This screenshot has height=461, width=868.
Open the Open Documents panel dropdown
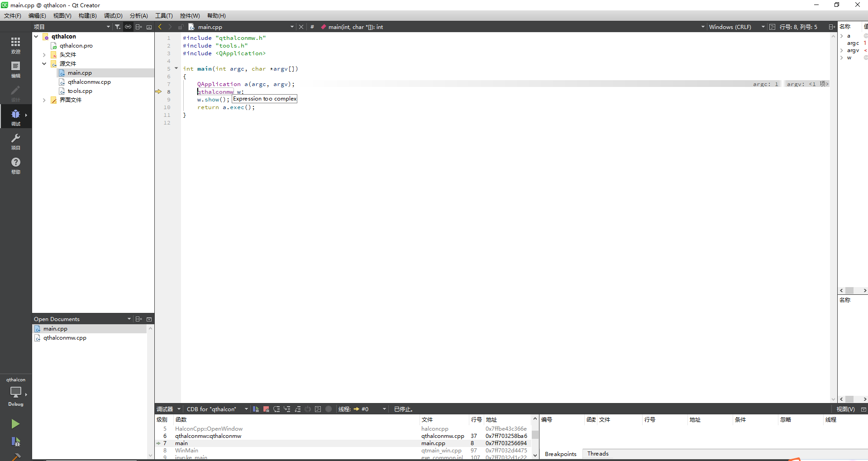tap(129, 319)
